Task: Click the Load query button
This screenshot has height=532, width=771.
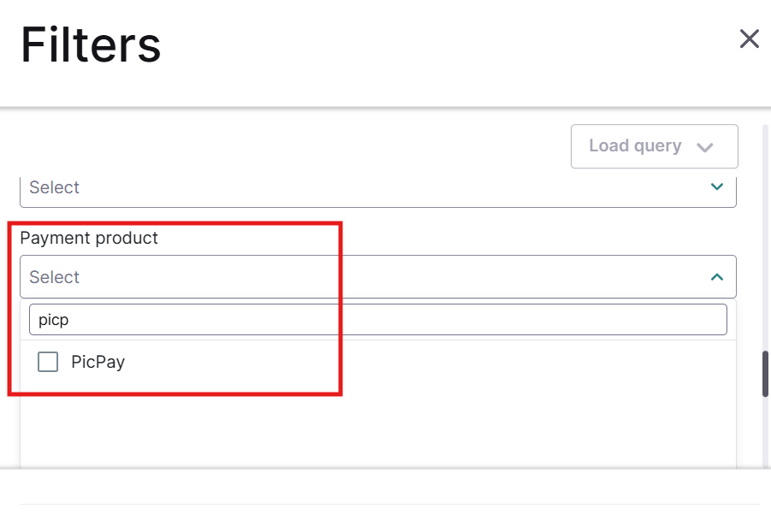Action: click(x=654, y=146)
